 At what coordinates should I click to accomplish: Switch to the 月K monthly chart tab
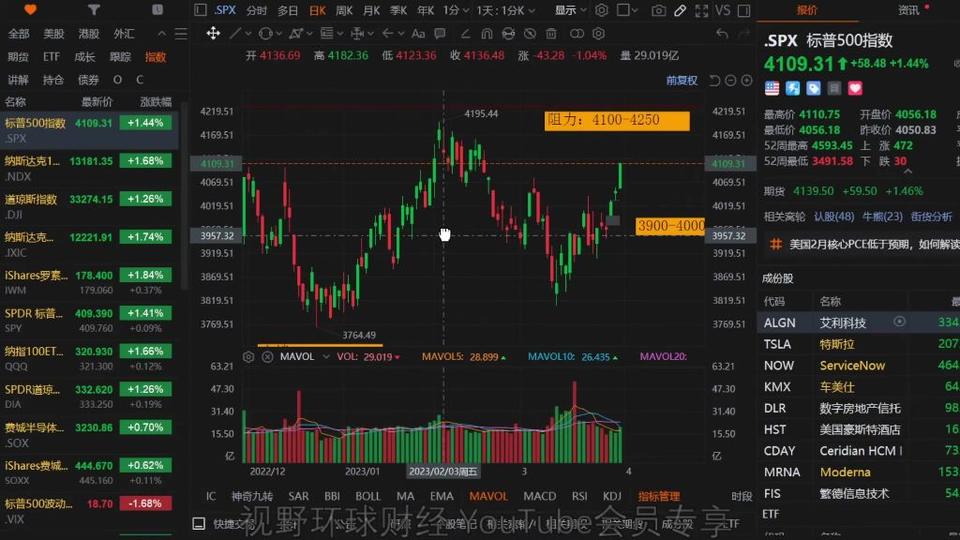click(372, 10)
